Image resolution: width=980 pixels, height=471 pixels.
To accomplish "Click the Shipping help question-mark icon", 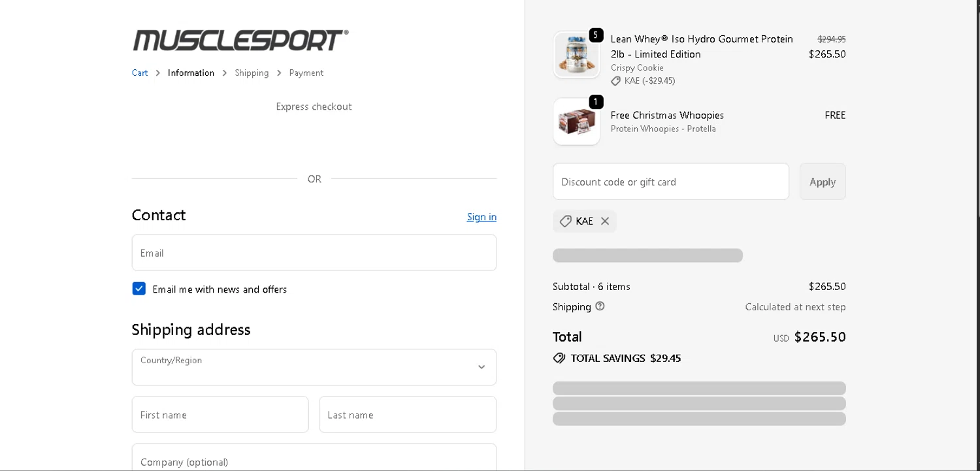I will pos(600,306).
